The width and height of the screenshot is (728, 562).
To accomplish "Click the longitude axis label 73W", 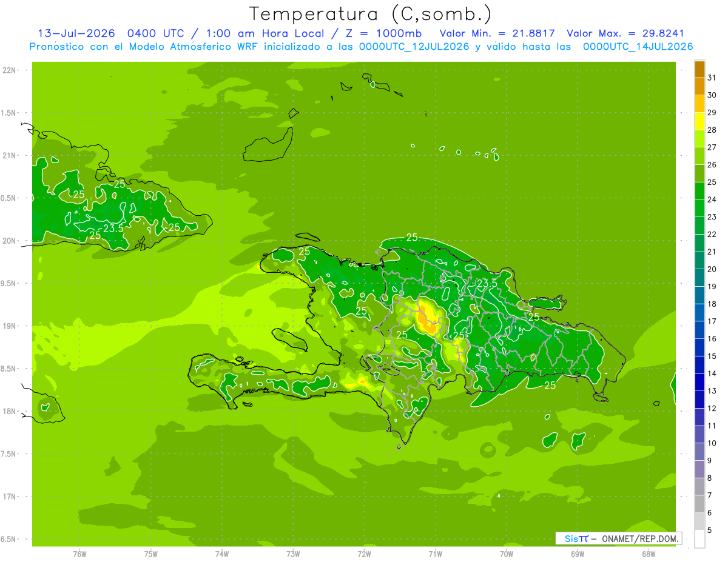I will (293, 554).
